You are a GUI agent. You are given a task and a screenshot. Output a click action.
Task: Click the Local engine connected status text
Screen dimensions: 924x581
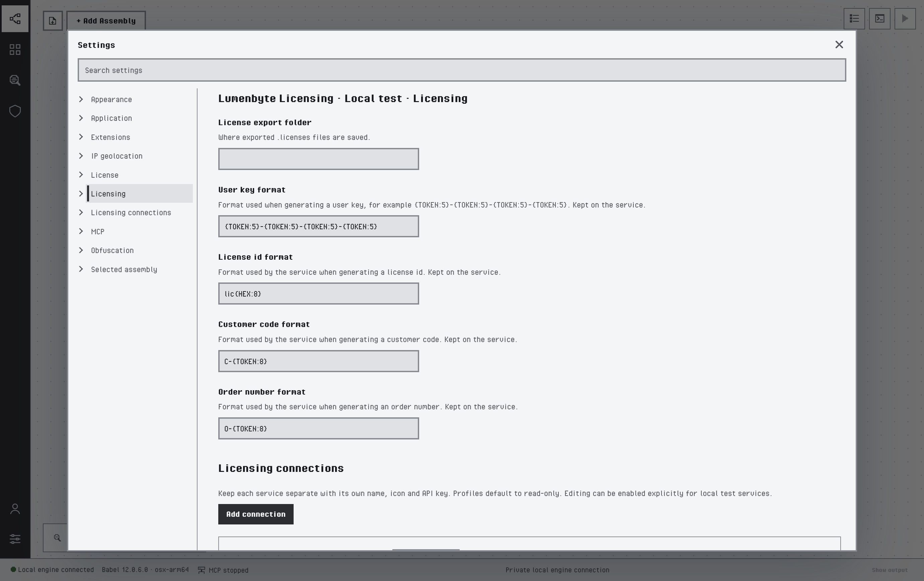(x=56, y=570)
